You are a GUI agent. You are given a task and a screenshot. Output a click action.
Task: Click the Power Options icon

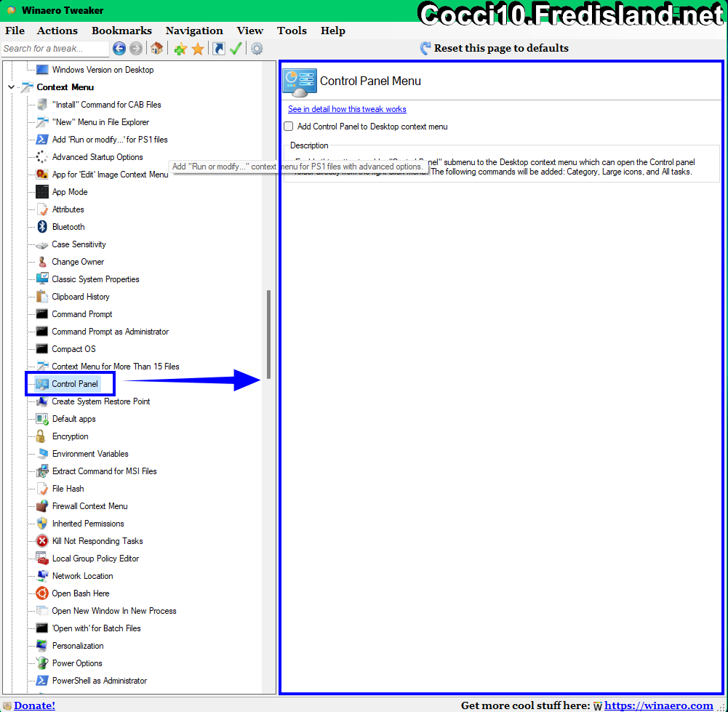42,663
